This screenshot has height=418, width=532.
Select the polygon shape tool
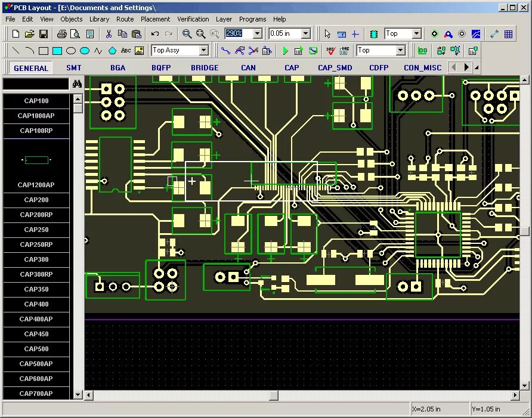click(x=112, y=51)
